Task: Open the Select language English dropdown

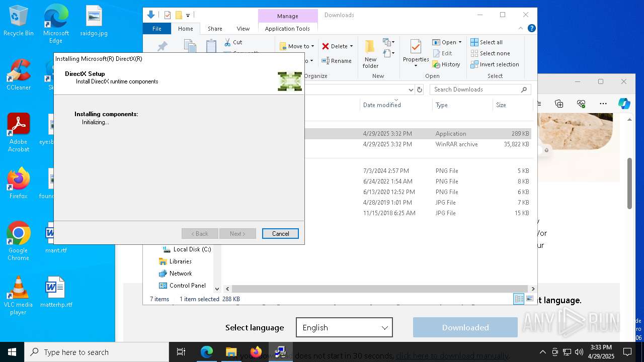Action: [344, 327]
